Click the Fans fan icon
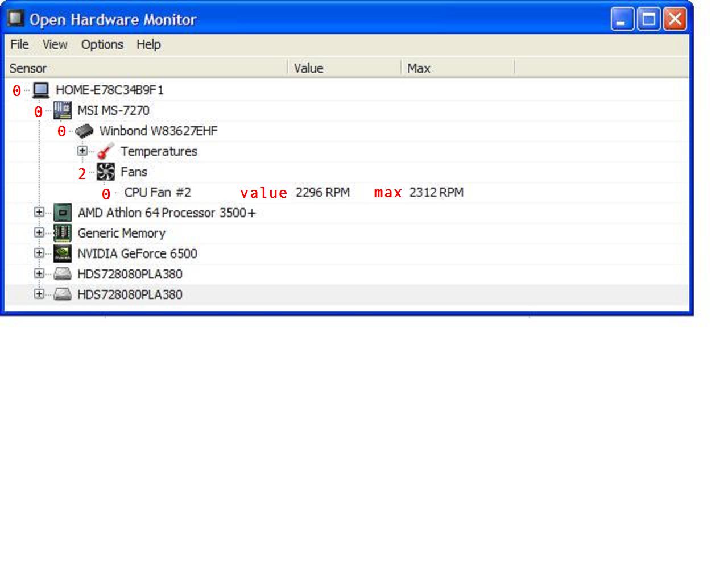The width and height of the screenshot is (728, 582). tap(106, 172)
